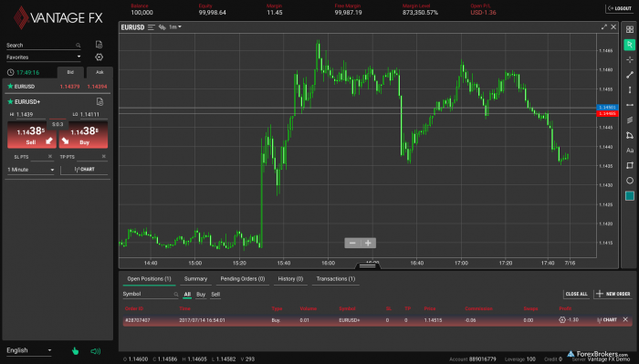639x364 pixels.
Task: Open the Transactions (1) tab
Action: coord(335,279)
